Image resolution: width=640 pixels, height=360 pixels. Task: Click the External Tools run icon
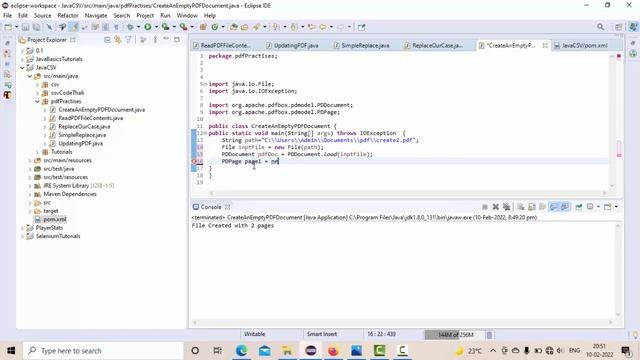coord(183,27)
